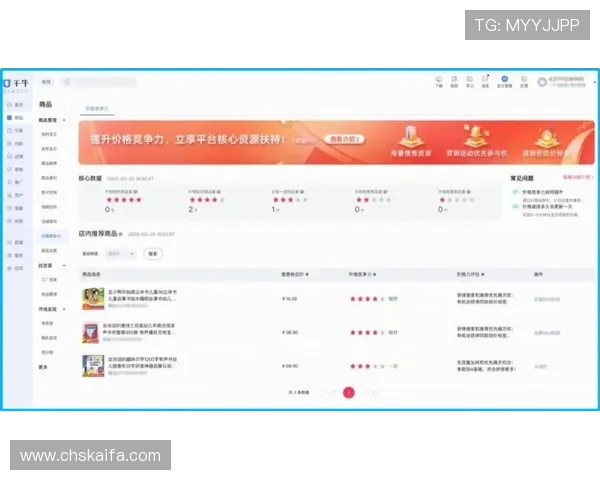Open 应用 in the left sidebar
The image size is (600, 480).
[x=15, y=268]
